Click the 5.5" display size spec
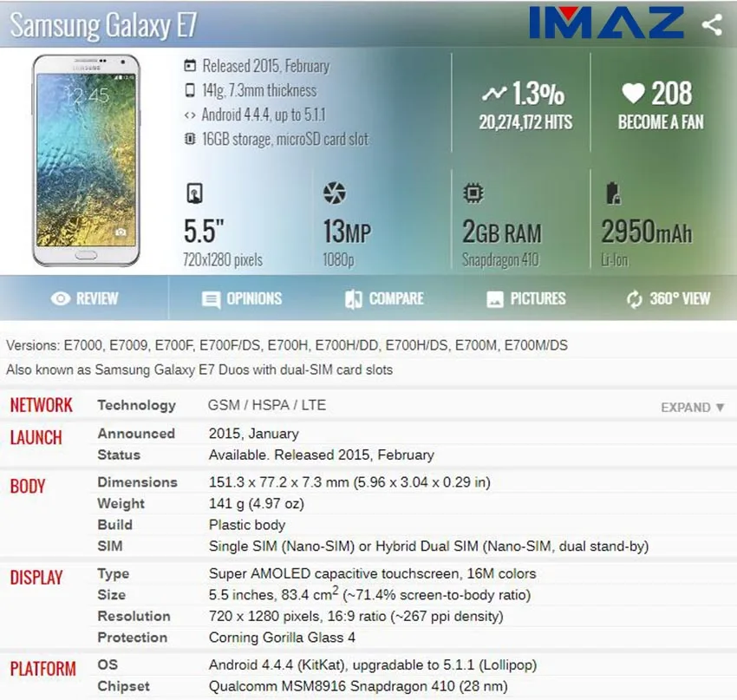The height and width of the screenshot is (700, 737). coord(204,231)
